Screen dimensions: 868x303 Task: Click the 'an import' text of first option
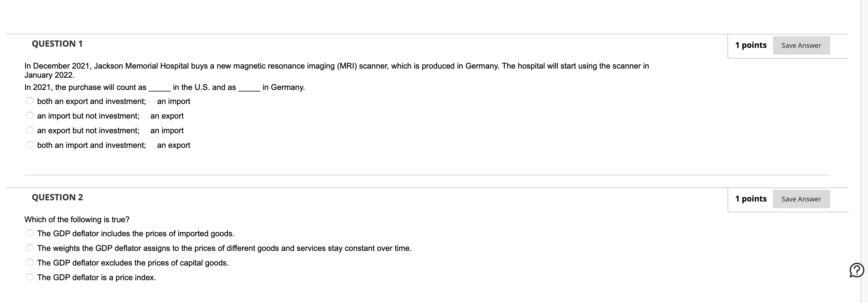pos(174,101)
